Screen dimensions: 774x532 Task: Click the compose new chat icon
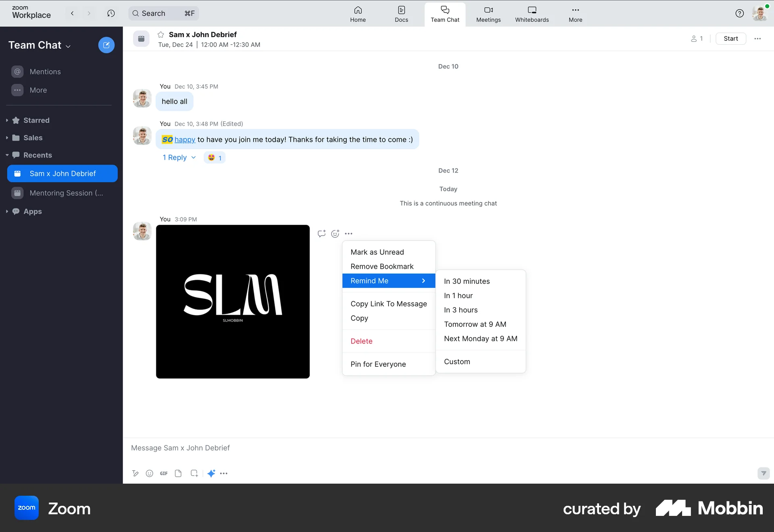click(x=106, y=45)
